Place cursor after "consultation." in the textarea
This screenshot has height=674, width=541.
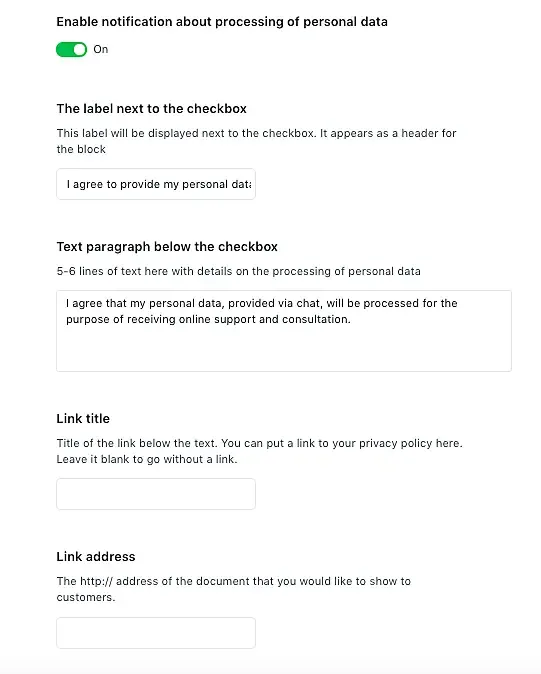[351, 319]
